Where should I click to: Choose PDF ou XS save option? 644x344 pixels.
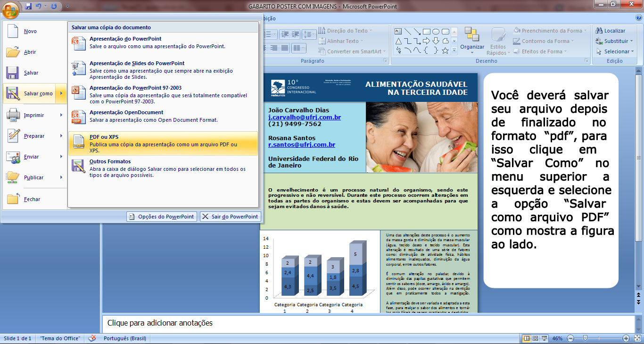pos(163,143)
